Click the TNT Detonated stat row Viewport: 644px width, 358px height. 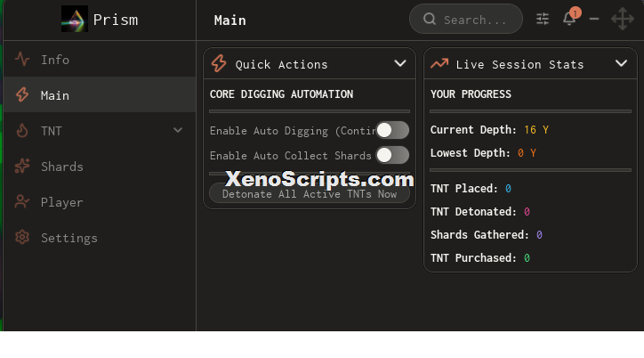(480, 212)
